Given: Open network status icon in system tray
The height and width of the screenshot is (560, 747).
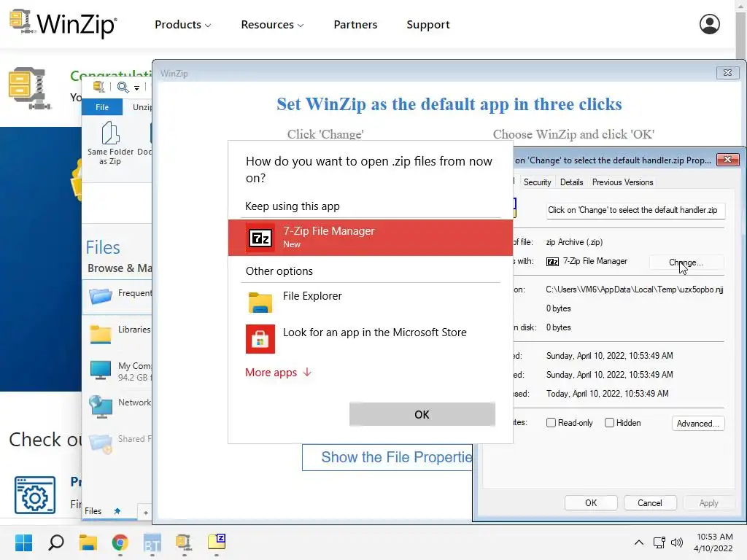Looking at the screenshot, I should tap(659, 542).
